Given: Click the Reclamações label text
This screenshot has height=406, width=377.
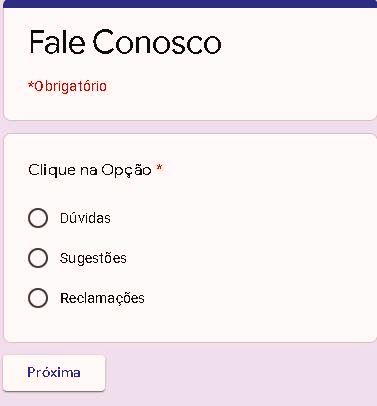Looking at the screenshot, I should point(102,298).
